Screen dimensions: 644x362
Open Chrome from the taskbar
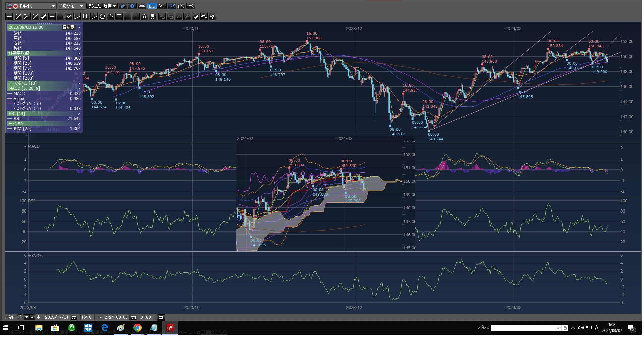pos(138,328)
